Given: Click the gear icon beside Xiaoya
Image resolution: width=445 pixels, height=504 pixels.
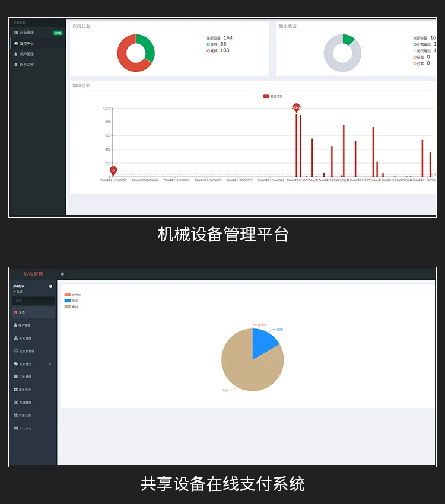Looking at the screenshot, I should tap(50, 286).
